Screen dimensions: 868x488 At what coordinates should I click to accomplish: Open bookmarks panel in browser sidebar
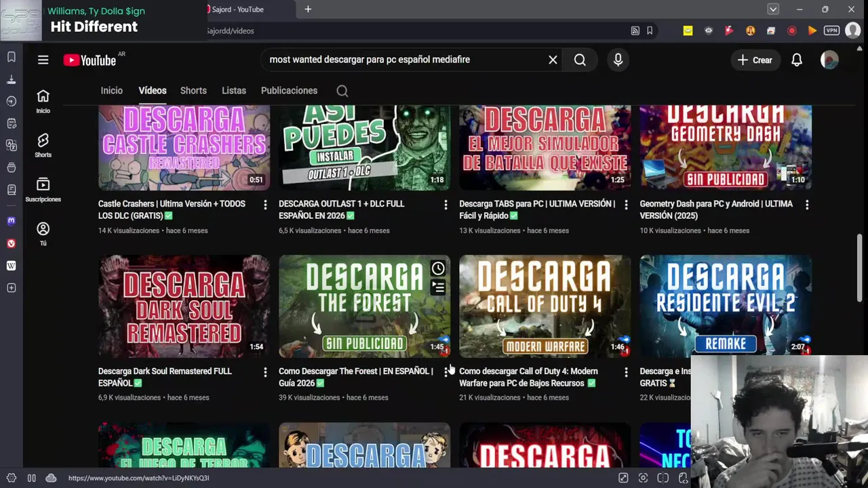pos(12,57)
